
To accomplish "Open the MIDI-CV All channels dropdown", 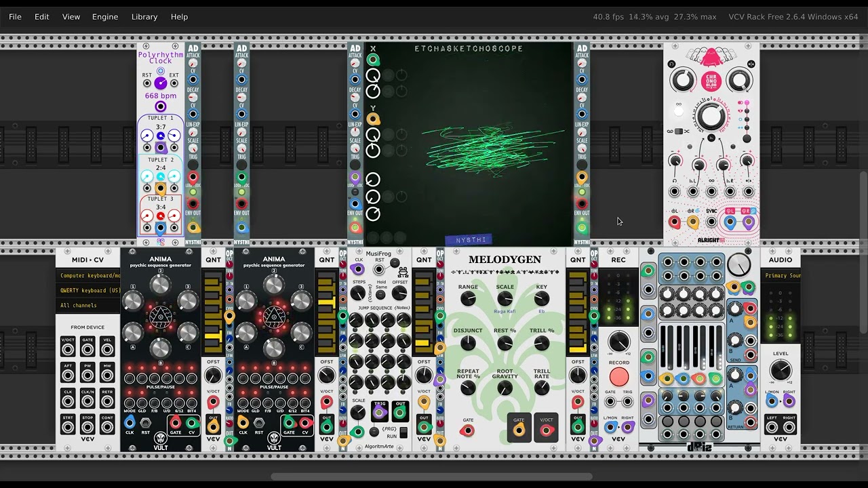I will click(88, 305).
